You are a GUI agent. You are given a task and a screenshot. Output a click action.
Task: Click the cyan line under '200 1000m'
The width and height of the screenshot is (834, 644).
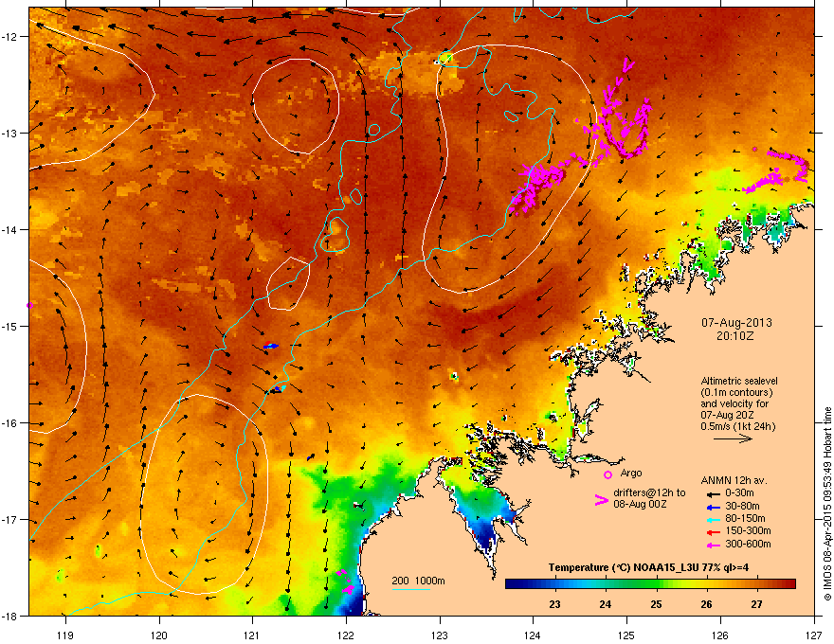pyautogui.click(x=410, y=589)
